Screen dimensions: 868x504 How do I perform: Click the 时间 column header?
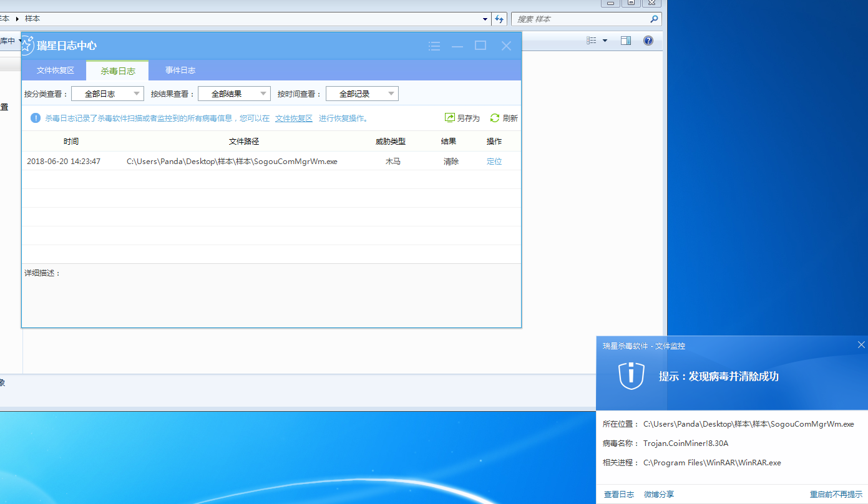(71, 142)
